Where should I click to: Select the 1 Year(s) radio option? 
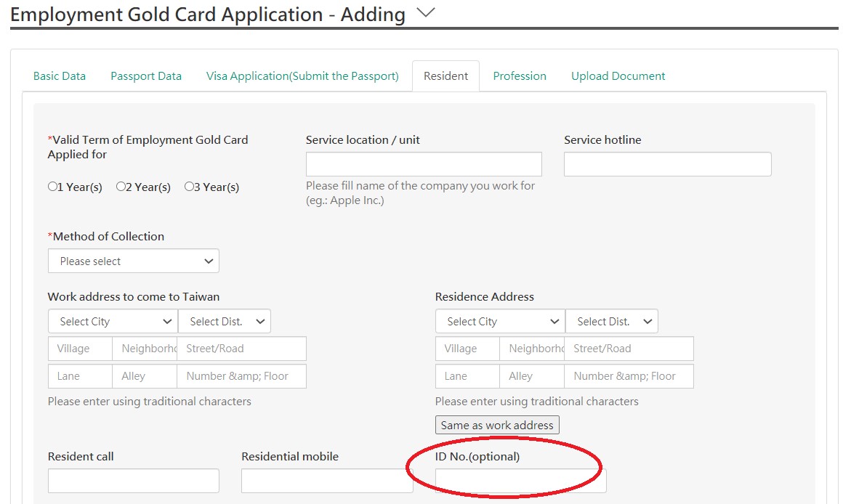point(52,187)
